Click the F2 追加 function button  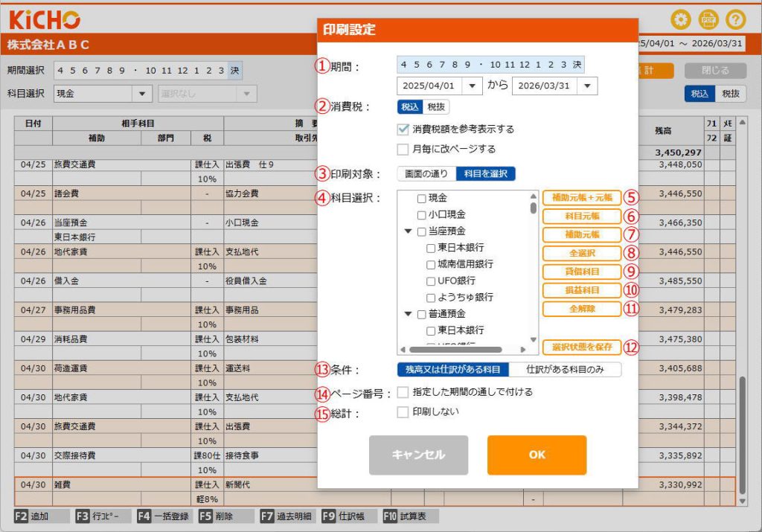click(x=42, y=516)
